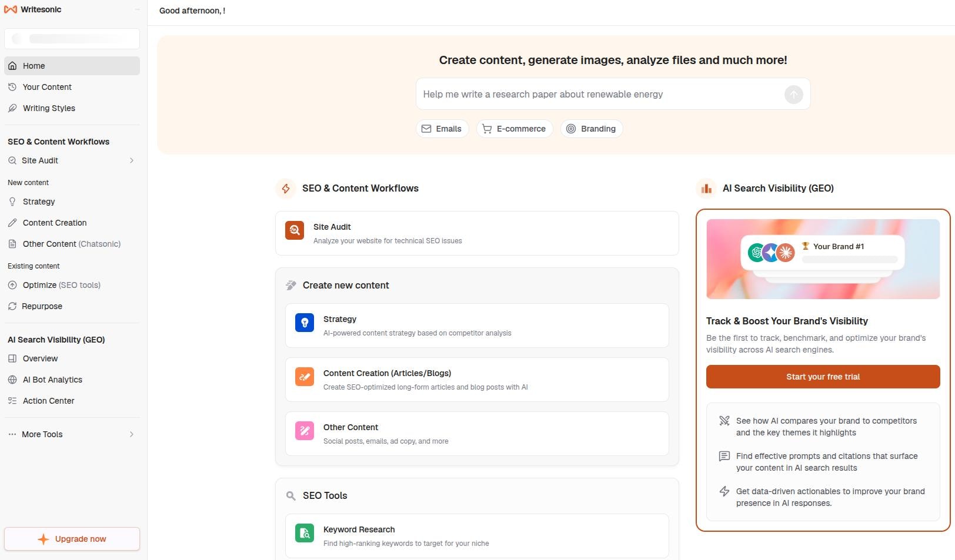Select the Branding suggestion chip
Image resolution: width=955 pixels, height=560 pixels.
point(592,129)
